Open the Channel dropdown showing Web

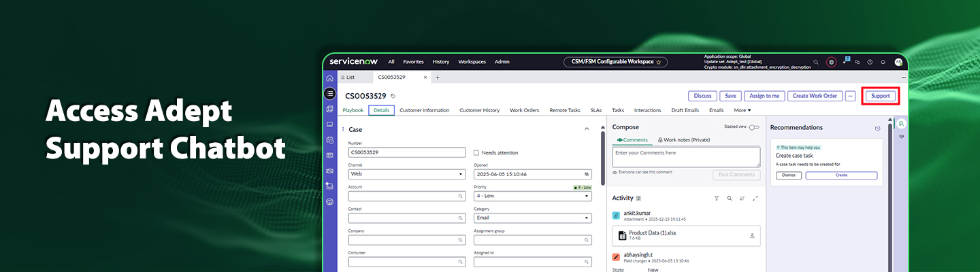tap(407, 174)
